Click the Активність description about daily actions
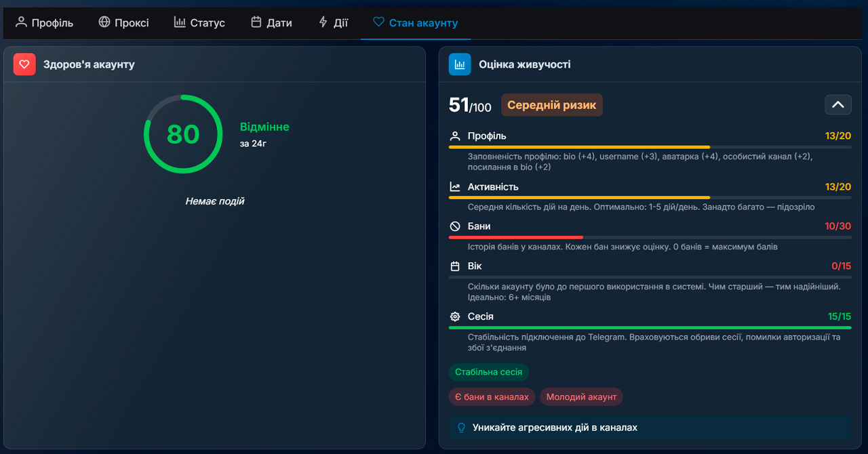This screenshot has width=868, height=454. (642, 207)
